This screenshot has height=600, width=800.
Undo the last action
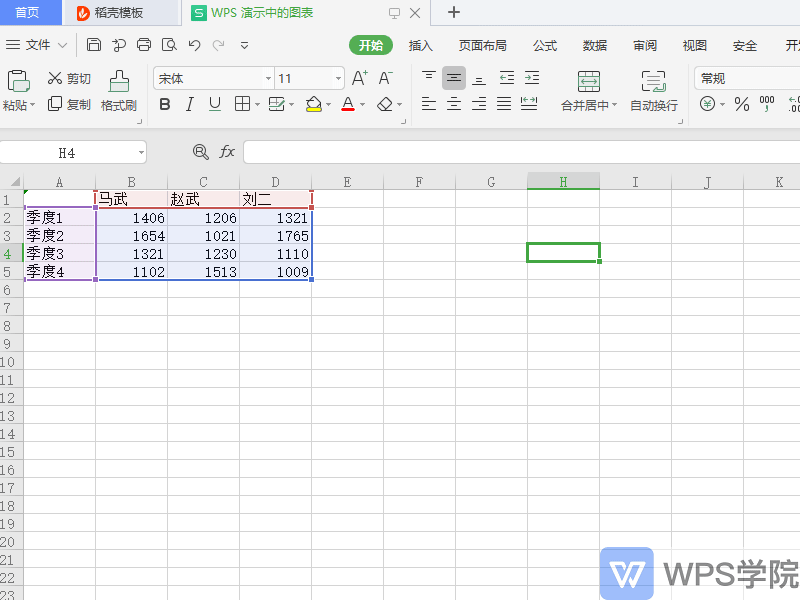click(x=194, y=45)
